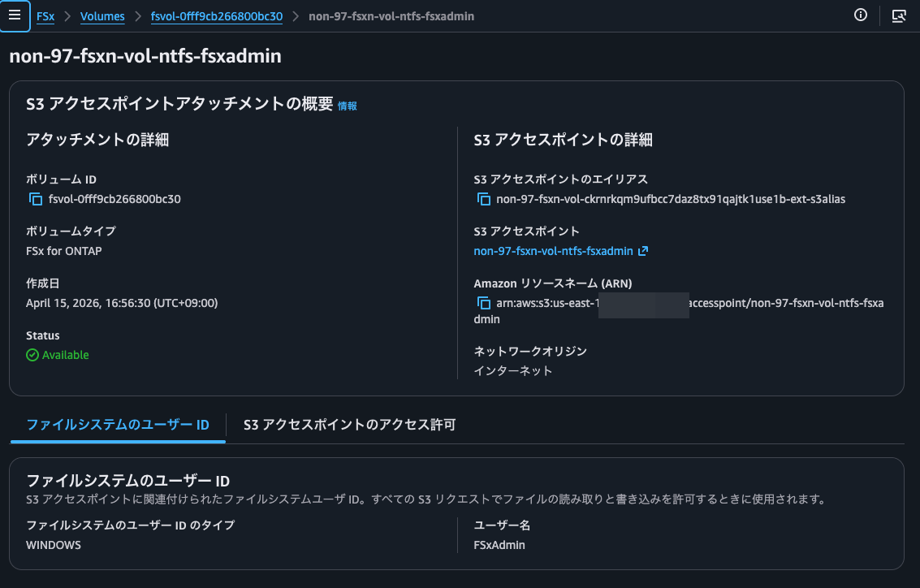The height and width of the screenshot is (588, 920).
Task: Copy the volume ID with its copy icon
Action: [x=34, y=198]
